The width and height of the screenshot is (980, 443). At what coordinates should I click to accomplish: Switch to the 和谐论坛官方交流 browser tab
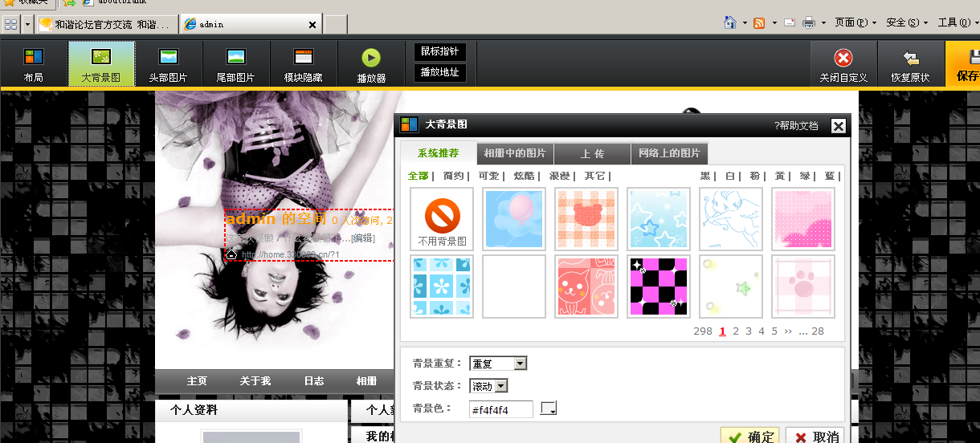click(108, 24)
